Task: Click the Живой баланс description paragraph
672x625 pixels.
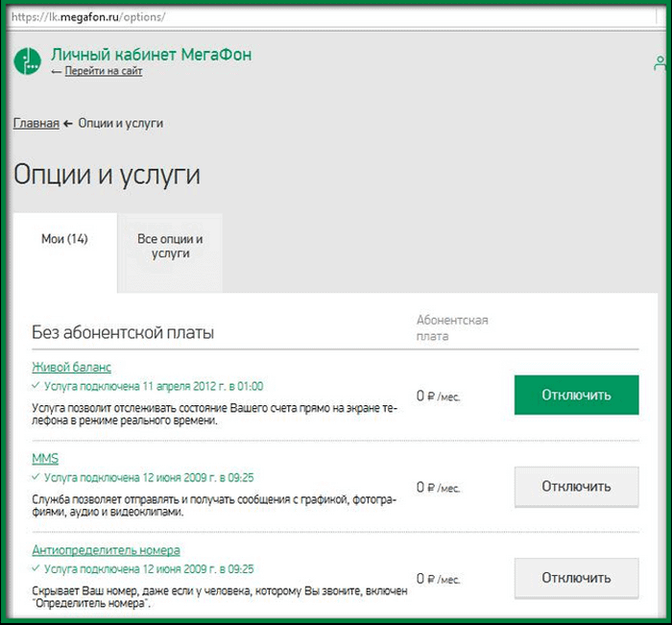Action: [215, 414]
